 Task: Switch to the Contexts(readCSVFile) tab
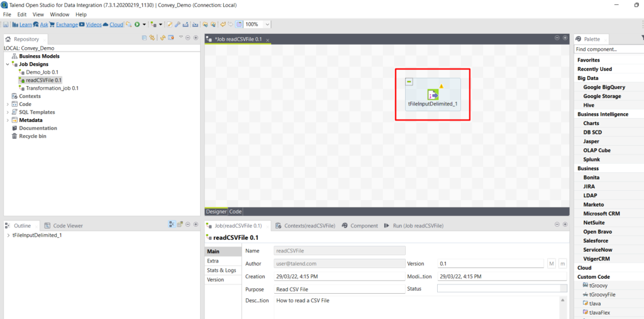point(305,225)
